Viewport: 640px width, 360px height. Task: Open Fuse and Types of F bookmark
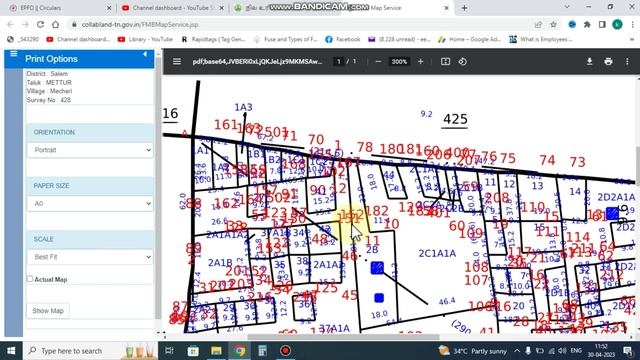[x=285, y=40]
